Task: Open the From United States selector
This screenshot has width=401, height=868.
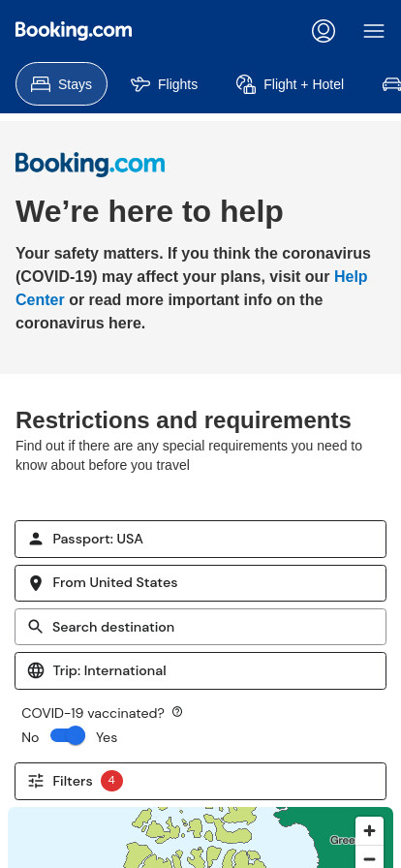Action: click(200, 583)
